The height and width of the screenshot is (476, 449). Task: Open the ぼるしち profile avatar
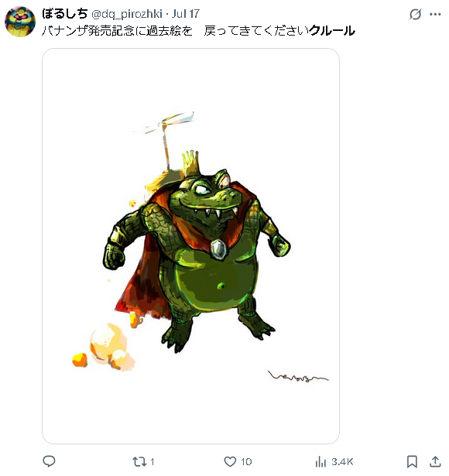(x=20, y=22)
